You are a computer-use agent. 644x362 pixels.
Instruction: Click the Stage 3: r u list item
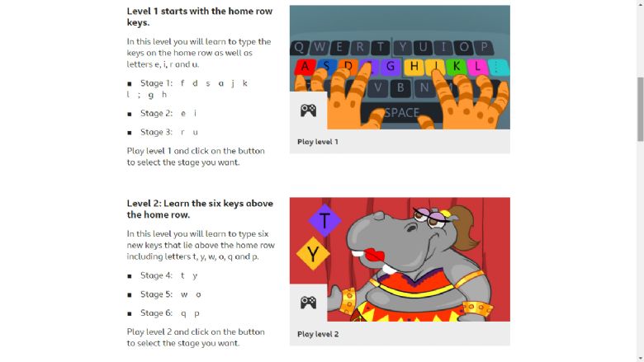point(163,132)
